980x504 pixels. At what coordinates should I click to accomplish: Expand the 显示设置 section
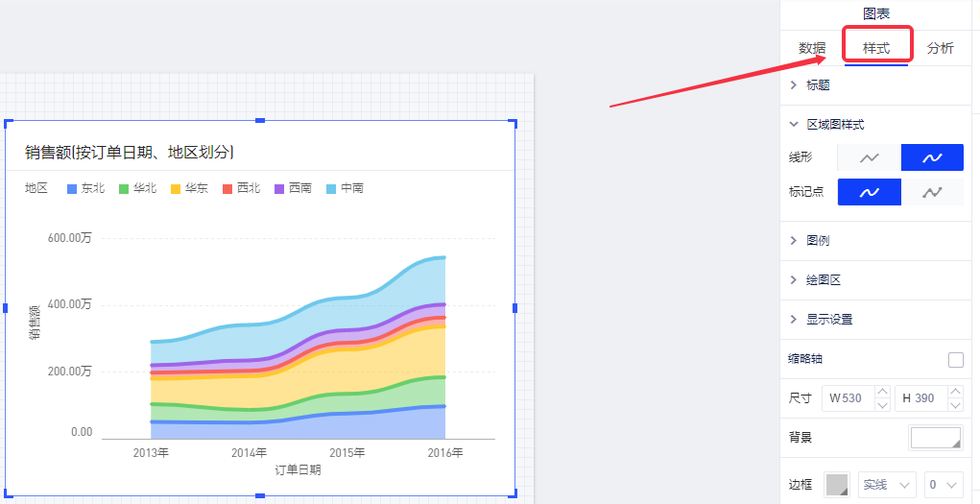tap(828, 320)
